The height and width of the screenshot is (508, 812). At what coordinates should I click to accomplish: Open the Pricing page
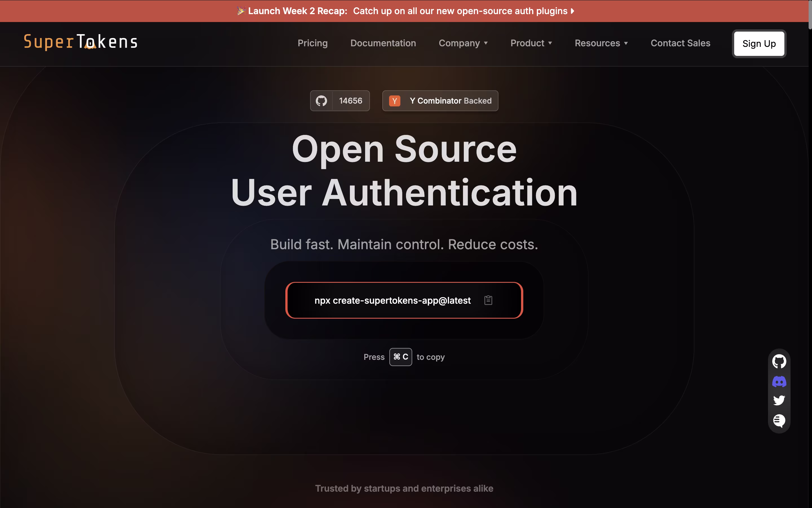(x=312, y=43)
